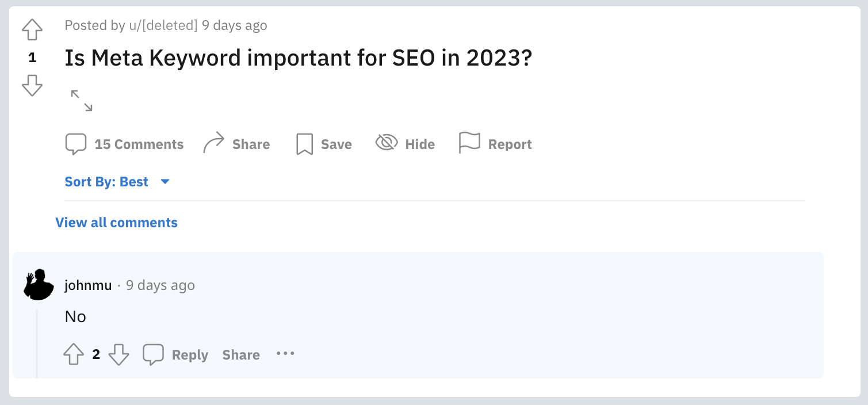Expand the post using diagonal arrows icon
868x405 pixels.
pos(82,101)
